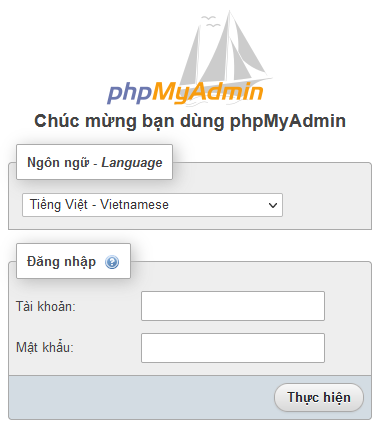The image size is (377, 424).
Task: Click the Thực hiện button to log in
Action: pyautogui.click(x=319, y=397)
